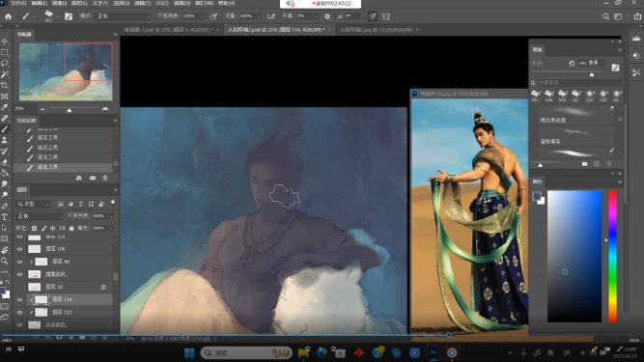Viewport: 644px width, 362px height.
Task: Open the 选择(S) menu
Action: click(121, 3)
